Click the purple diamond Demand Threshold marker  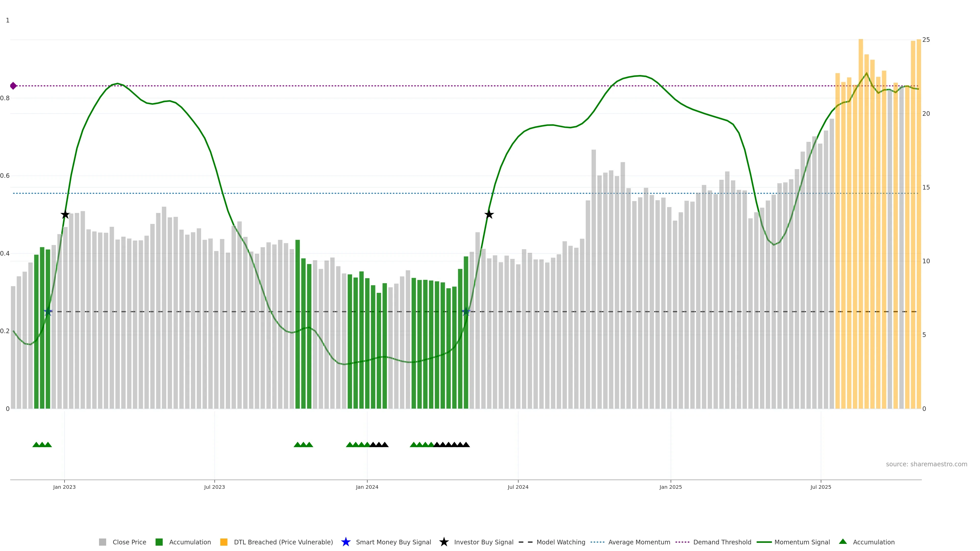(x=13, y=86)
